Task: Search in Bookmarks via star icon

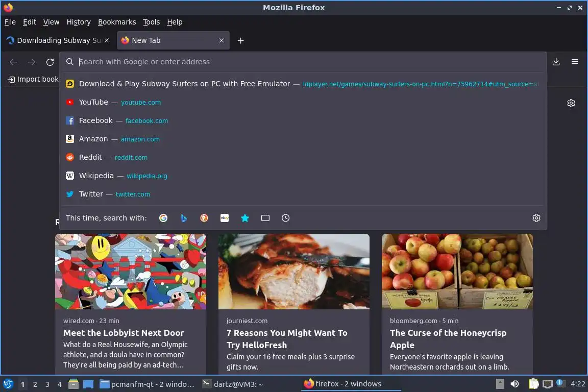Action: (x=245, y=218)
